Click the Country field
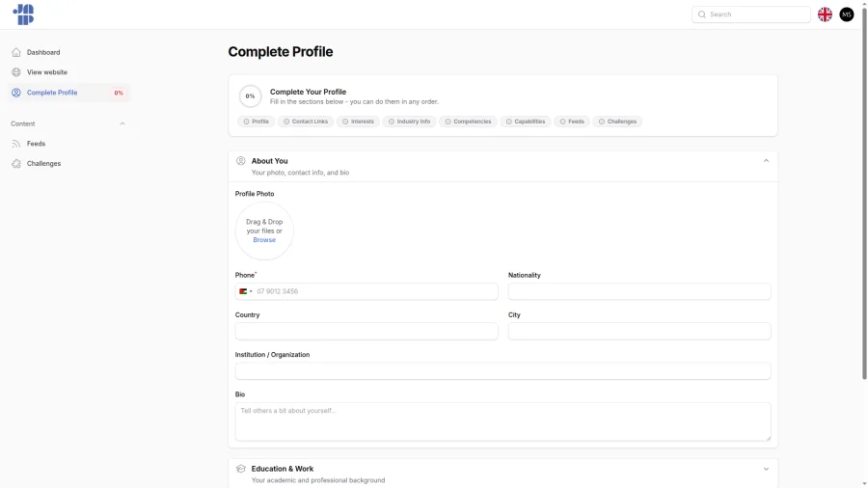Viewport: 868px width, 488px height. (366, 332)
